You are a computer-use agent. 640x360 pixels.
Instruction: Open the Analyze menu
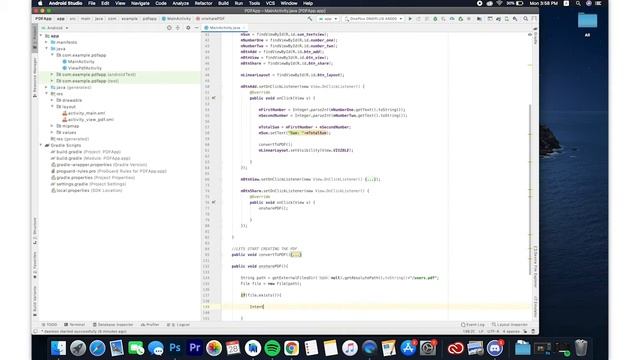[180, 3]
